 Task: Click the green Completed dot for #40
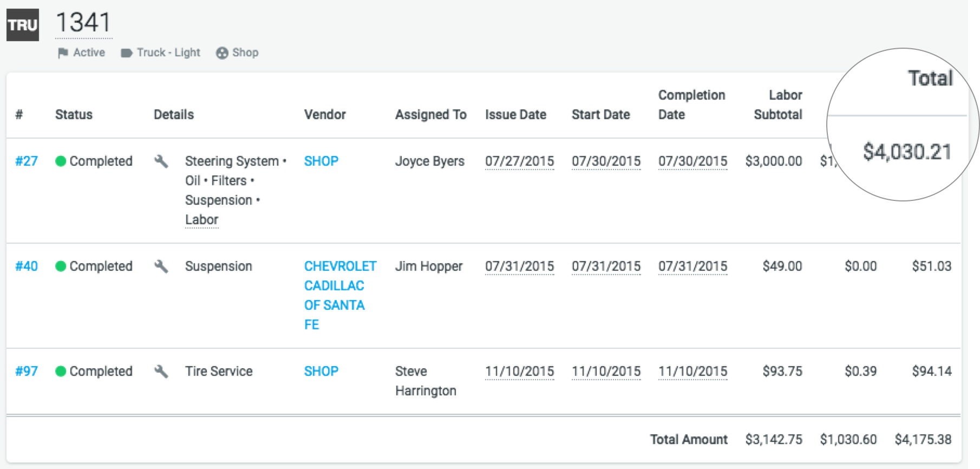coord(61,266)
